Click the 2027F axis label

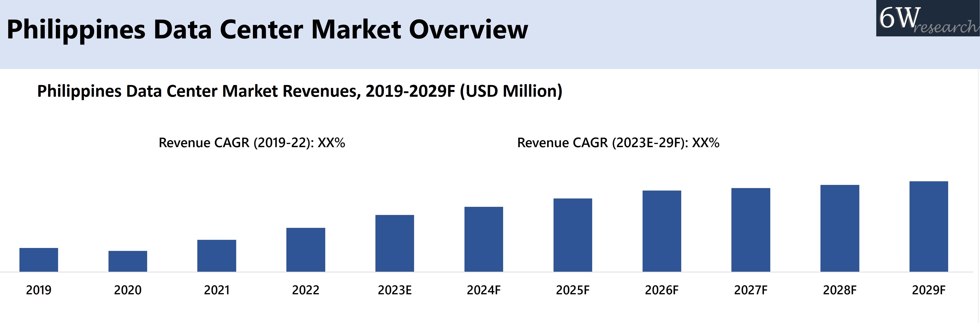(x=751, y=290)
